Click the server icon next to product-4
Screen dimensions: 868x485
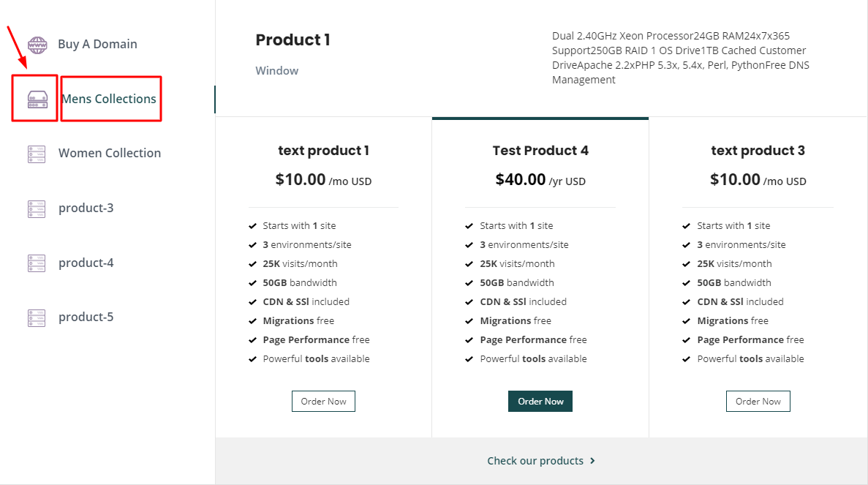pos(37,263)
